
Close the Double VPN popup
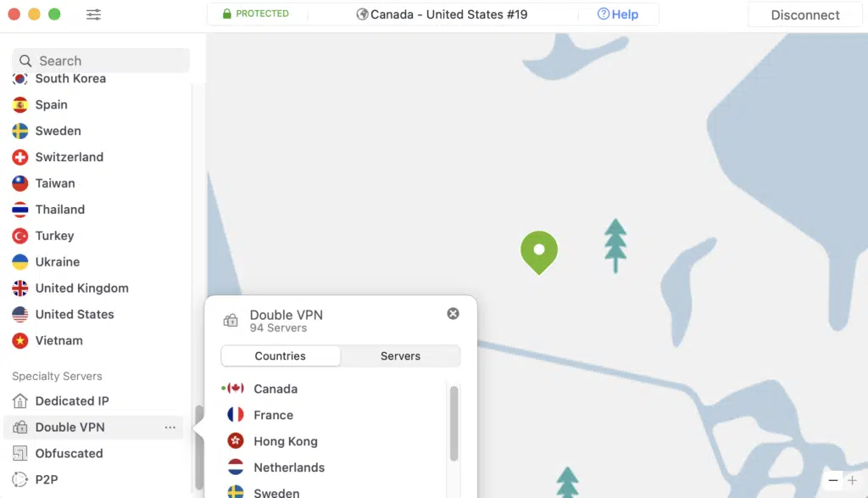(453, 314)
